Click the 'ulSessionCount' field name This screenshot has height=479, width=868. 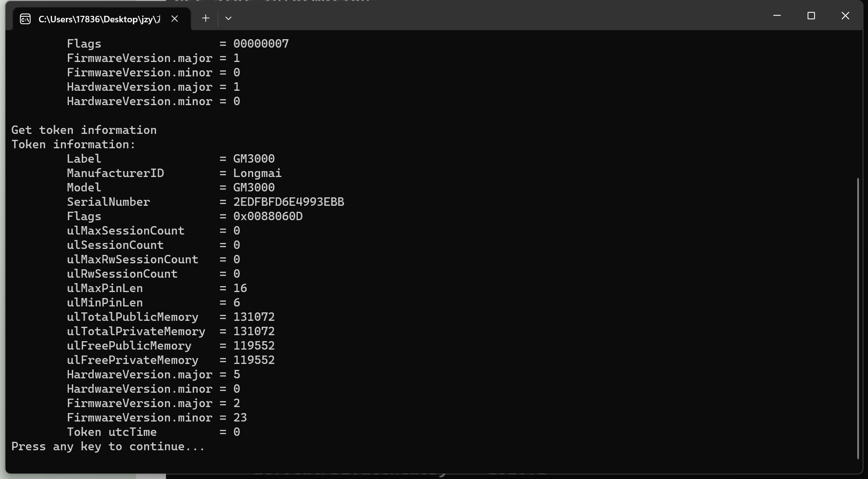click(115, 245)
